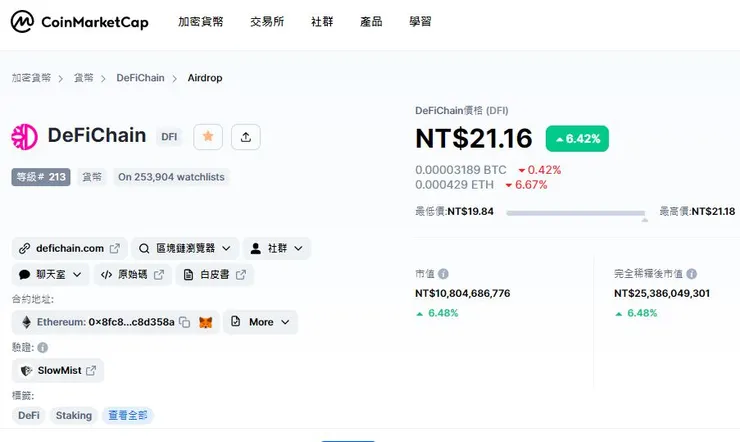Click the chain-link icon beside defichain.com
This screenshot has width=740, height=442.
coord(25,249)
